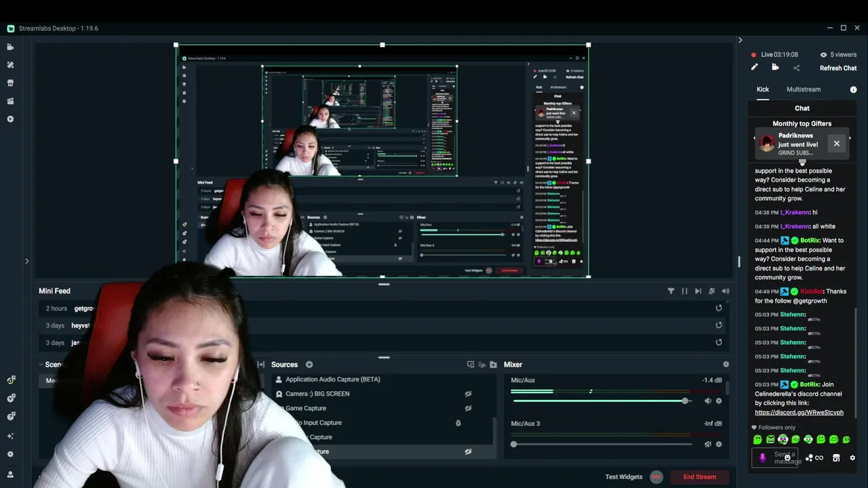Screen dimensions: 868x488
Task: Open the Highlighter clapboard icon in sidebar
Action: pyautogui.click(x=10, y=101)
